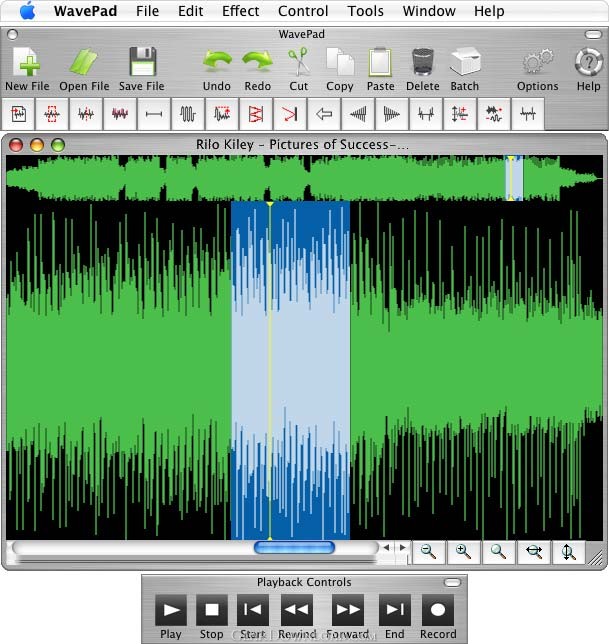Click the waveform between vertical bars icon
The height and width of the screenshot is (644, 609).
pos(426,114)
